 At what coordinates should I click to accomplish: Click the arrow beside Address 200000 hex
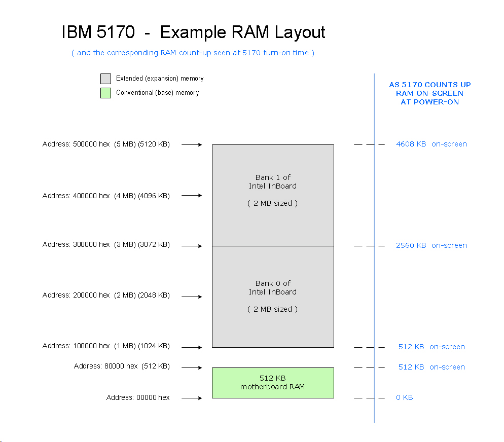click(192, 297)
